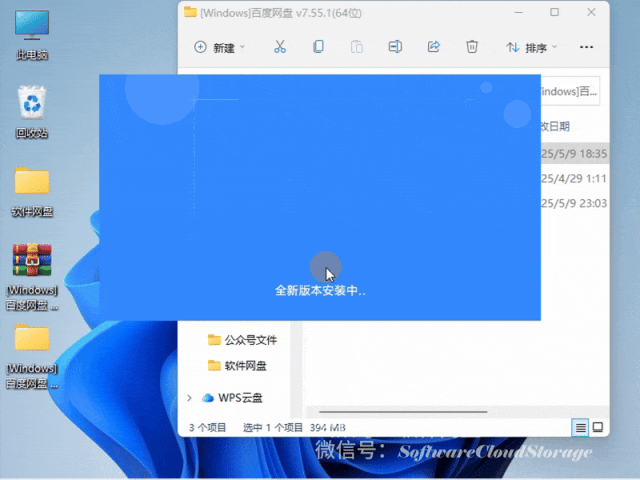The width and height of the screenshot is (640, 480).
Task: Click the search box in Explorer window
Action: (x=571, y=91)
